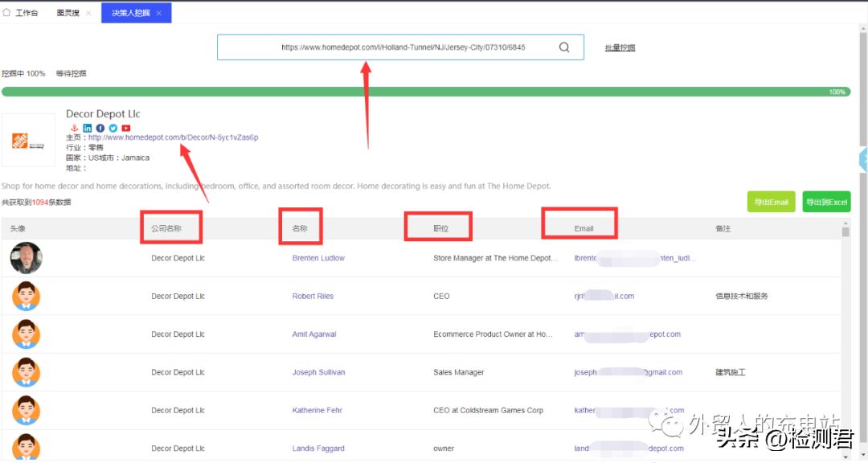The width and height of the screenshot is (868, 463).
Task: Open the homedepot.com homepage link
Action: pos(174,137)
